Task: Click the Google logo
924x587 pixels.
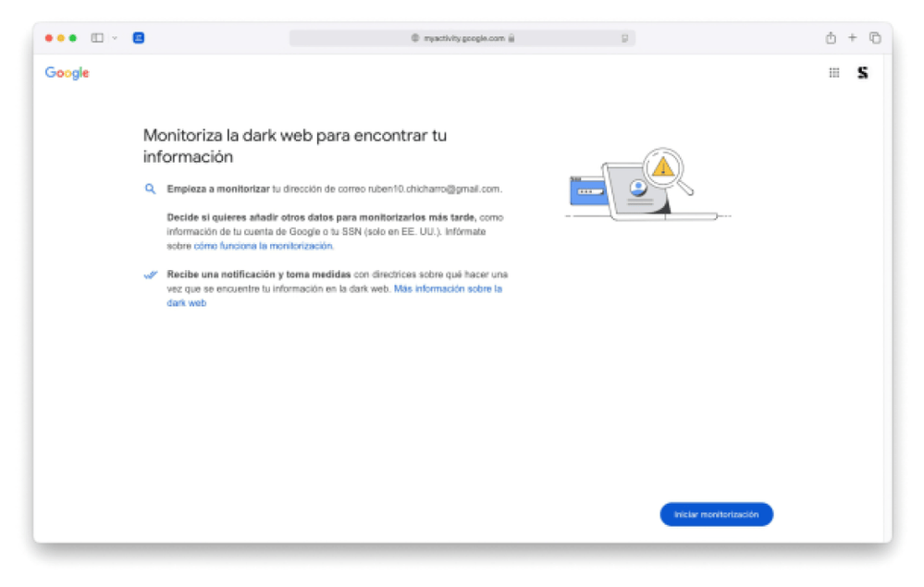Action: click(x=66, y=72)
